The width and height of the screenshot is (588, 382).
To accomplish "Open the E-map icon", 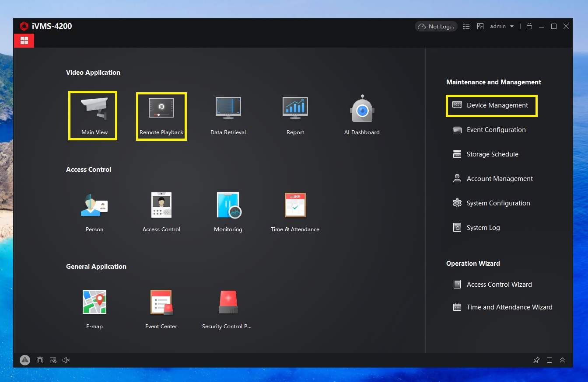I will point(94,302).
